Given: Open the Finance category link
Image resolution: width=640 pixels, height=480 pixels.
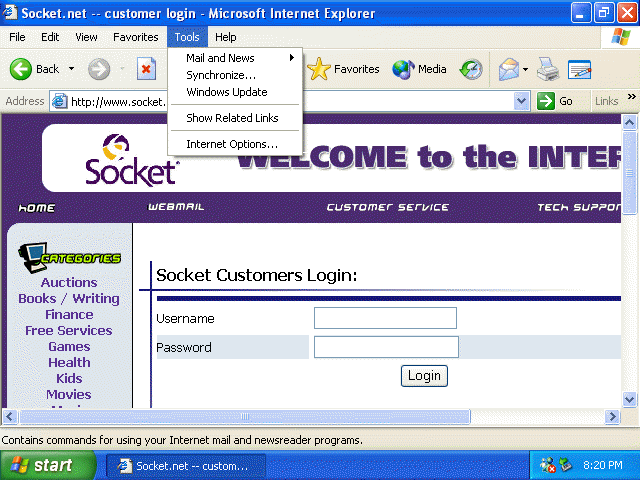Looking at the screenshot, I should 69,315.
